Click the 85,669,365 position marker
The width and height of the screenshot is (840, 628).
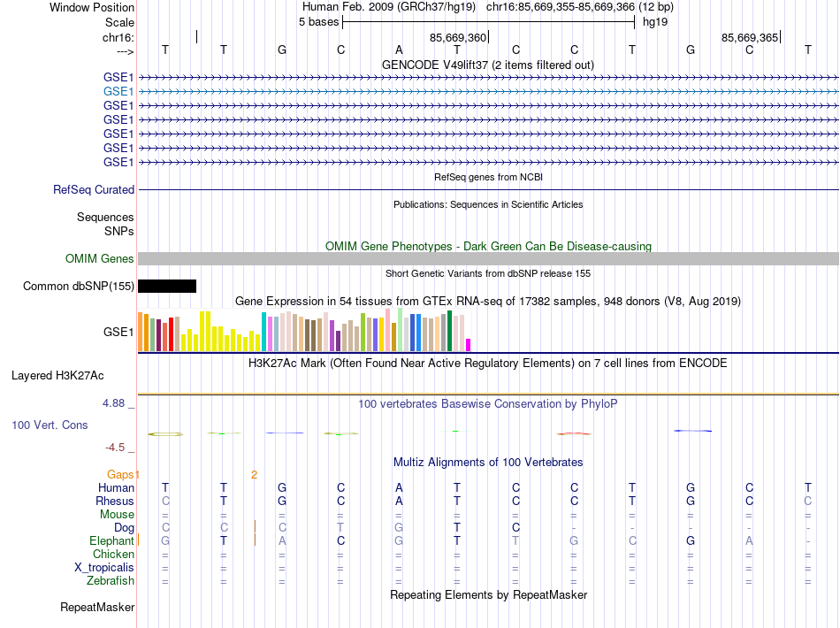pyautogui.click(x=750, y=37)
